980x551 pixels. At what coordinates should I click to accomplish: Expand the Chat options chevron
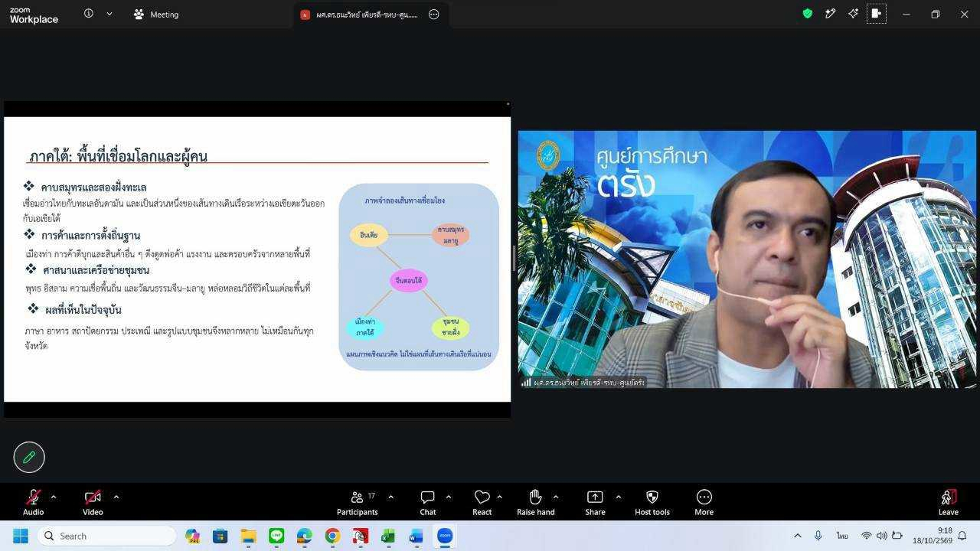(448, 497)
